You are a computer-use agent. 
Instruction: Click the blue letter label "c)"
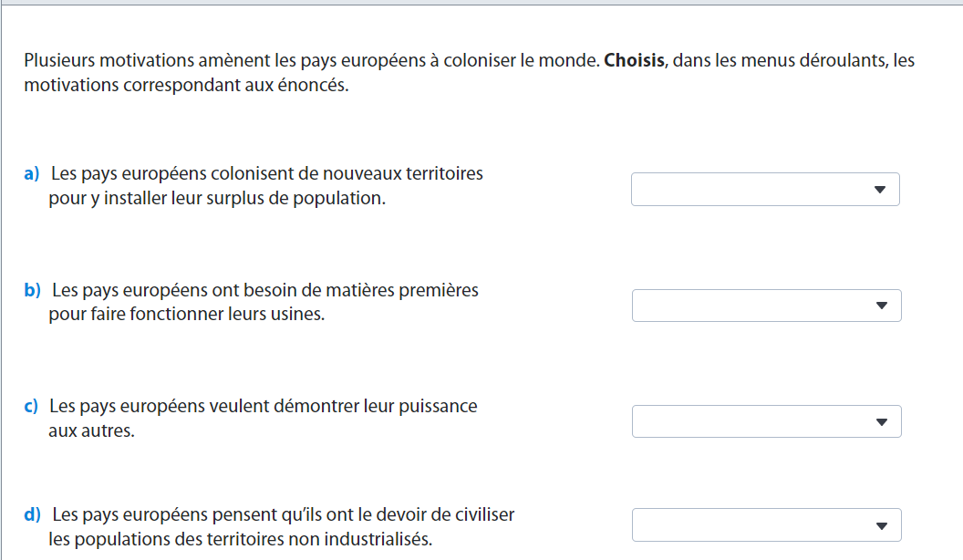point(32,406)
